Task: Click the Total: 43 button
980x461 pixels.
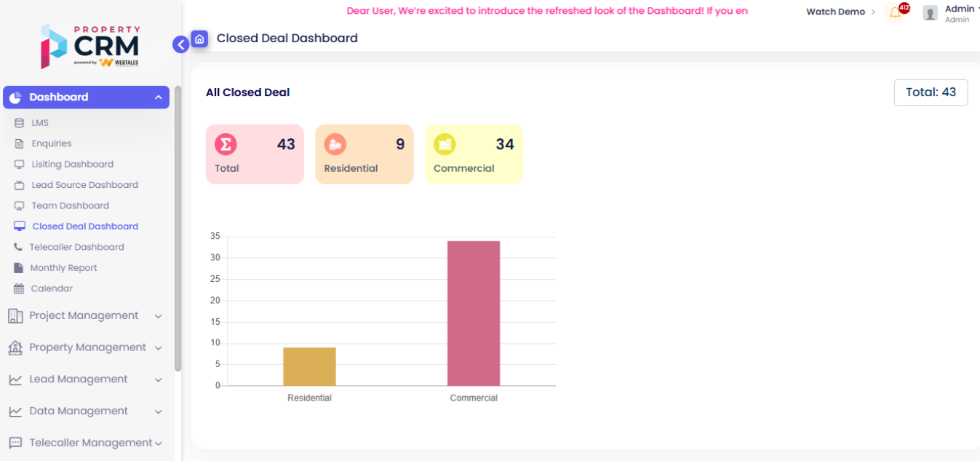Action: (931, 92)
